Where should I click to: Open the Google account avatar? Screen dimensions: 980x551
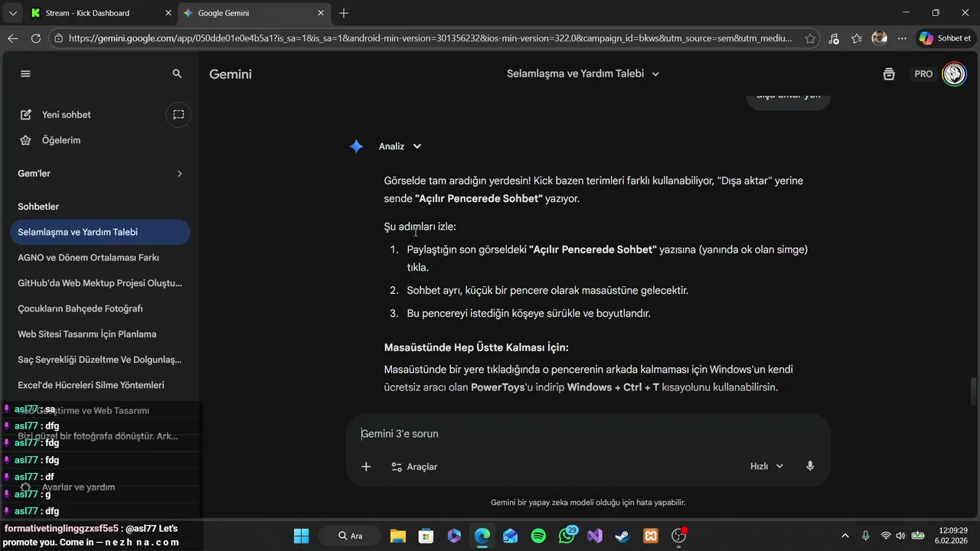pyautogui.click(x=954, y=73)
